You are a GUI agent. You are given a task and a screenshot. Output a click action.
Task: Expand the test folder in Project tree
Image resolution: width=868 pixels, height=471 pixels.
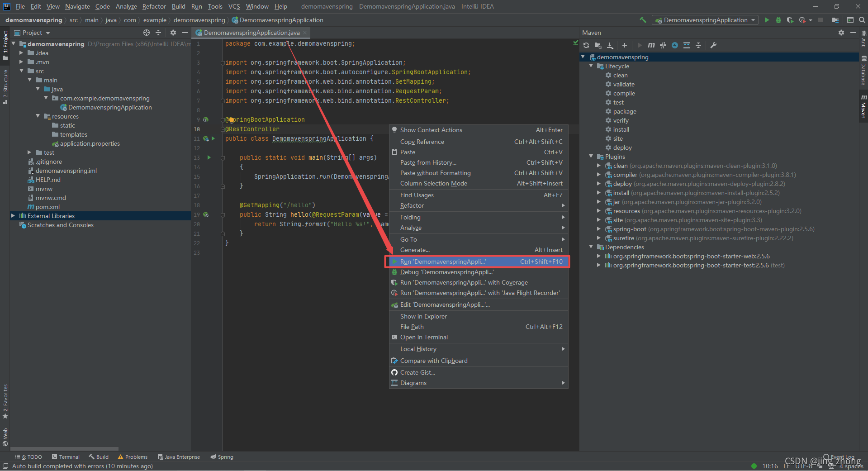pos(30,152)
